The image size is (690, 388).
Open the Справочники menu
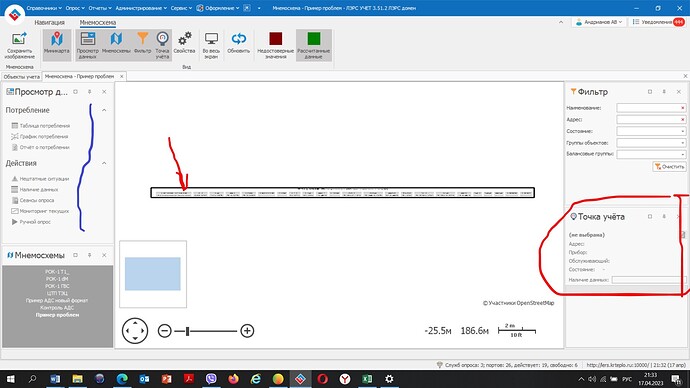pos(44,8)
